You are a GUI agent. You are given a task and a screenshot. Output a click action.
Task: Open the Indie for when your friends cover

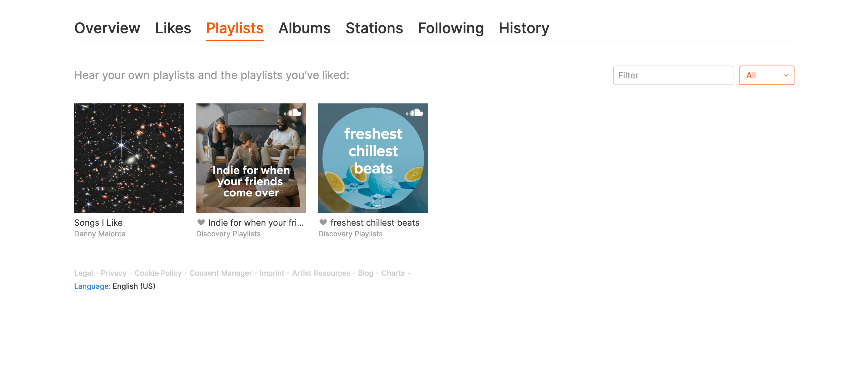[x=251, y=158]
